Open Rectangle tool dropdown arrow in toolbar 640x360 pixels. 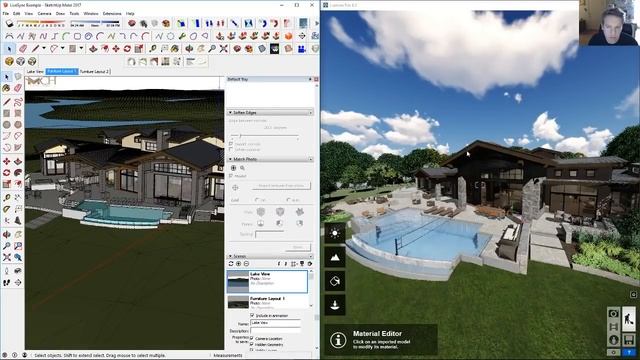tap(81, 49)
